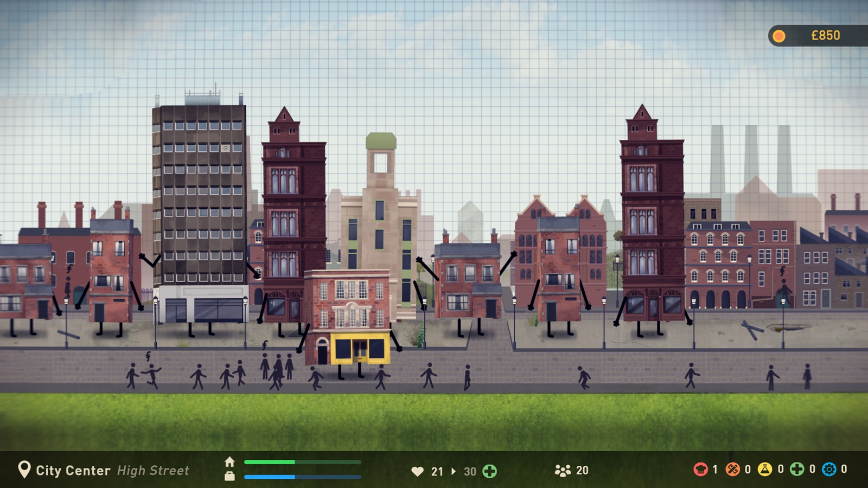
Task: Click the orange tools resource icon
Action: tap(732, 469)
